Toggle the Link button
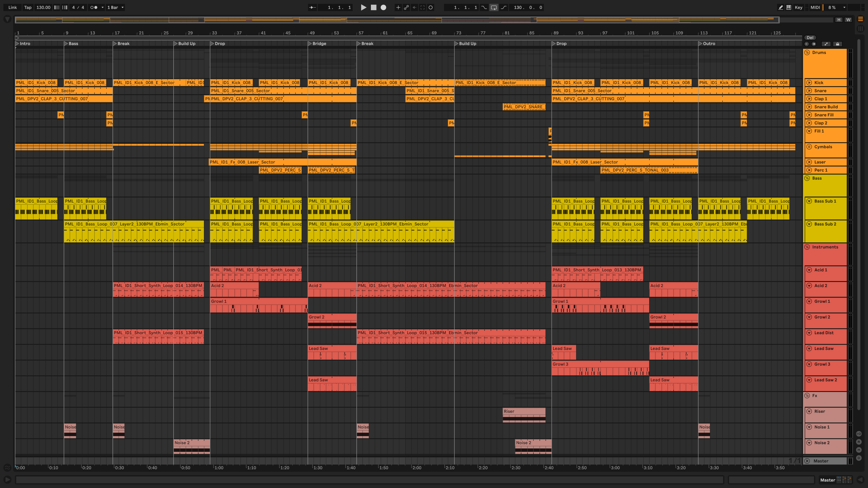868x488 pixels. pos(12,7)
